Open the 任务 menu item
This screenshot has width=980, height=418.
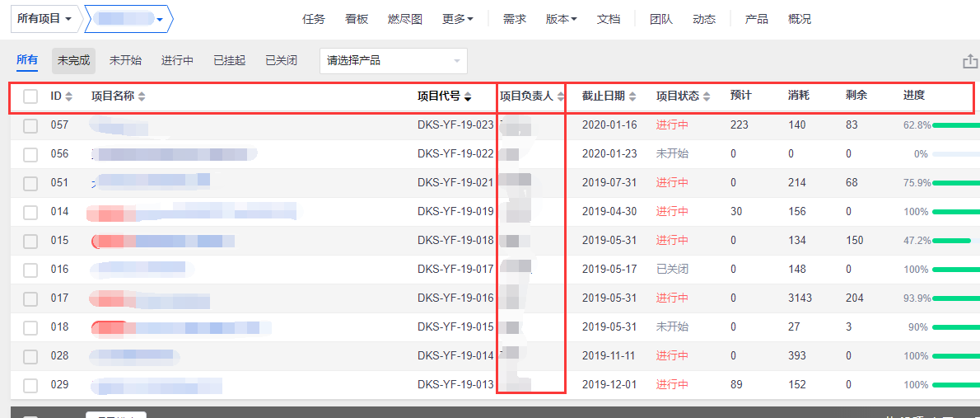[314, 20]
